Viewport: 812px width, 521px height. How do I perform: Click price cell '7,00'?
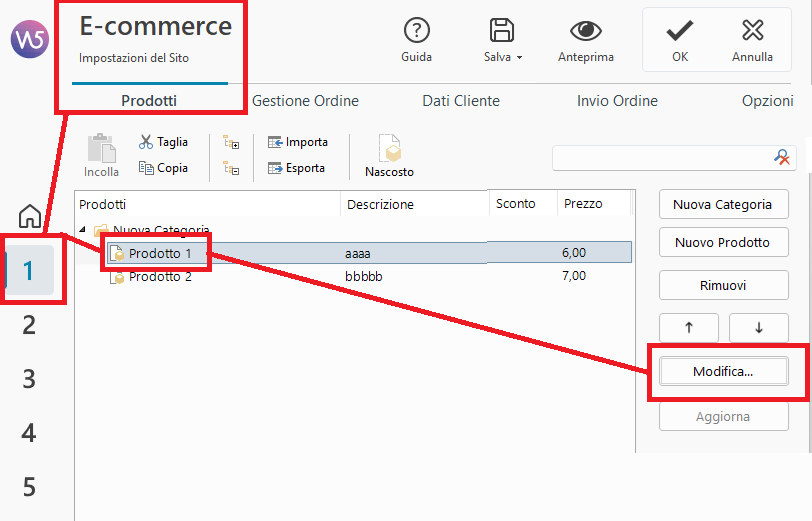tap(574, 276)
